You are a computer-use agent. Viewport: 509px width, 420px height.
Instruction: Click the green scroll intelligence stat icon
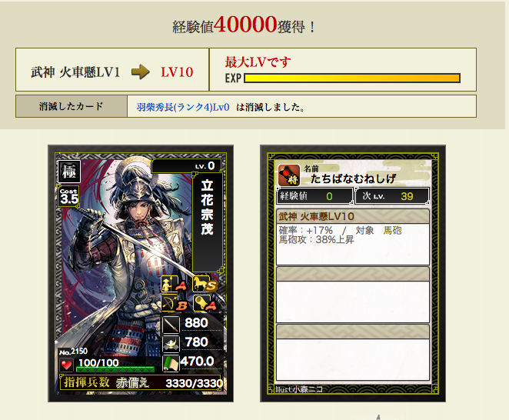click(171, 363)
